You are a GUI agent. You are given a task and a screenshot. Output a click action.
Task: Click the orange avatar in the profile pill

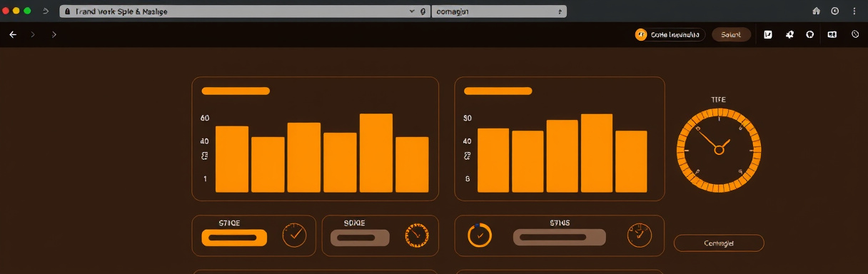pyautogui.click(x=641, y=34)
